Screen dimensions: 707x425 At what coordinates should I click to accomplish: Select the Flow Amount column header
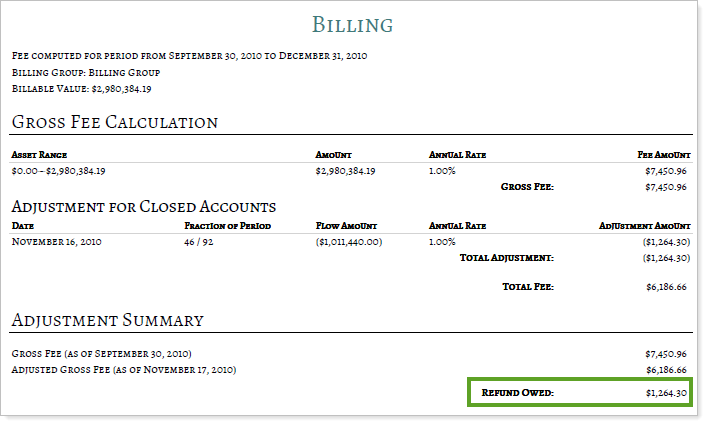coord(343,226)
